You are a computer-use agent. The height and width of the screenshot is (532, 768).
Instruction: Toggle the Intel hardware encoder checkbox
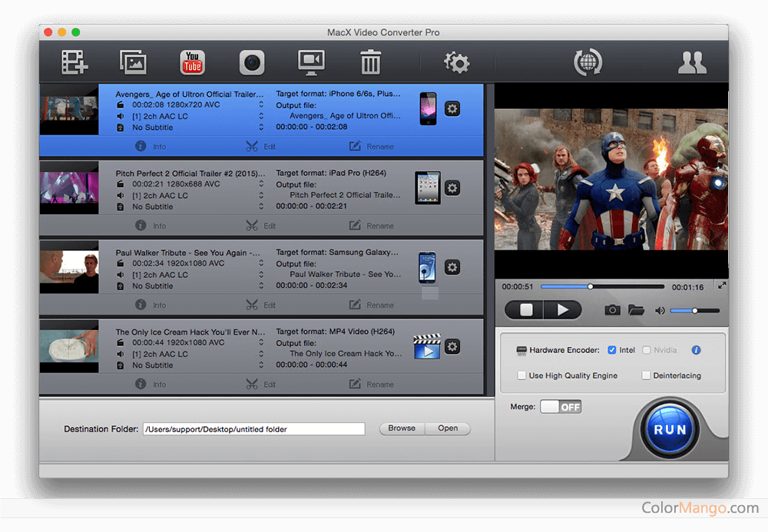612,350
